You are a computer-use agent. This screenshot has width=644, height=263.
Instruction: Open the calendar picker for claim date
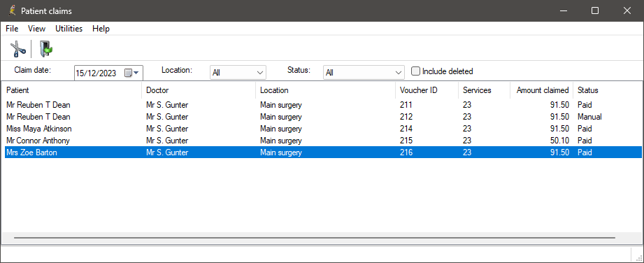(132, 73)
